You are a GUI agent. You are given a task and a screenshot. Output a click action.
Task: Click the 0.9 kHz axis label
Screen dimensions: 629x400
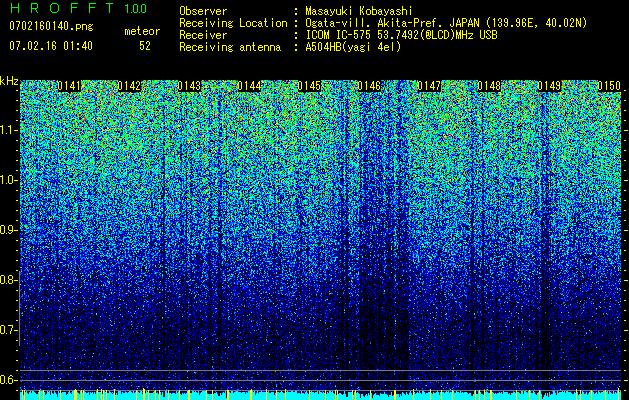point(9,230)
